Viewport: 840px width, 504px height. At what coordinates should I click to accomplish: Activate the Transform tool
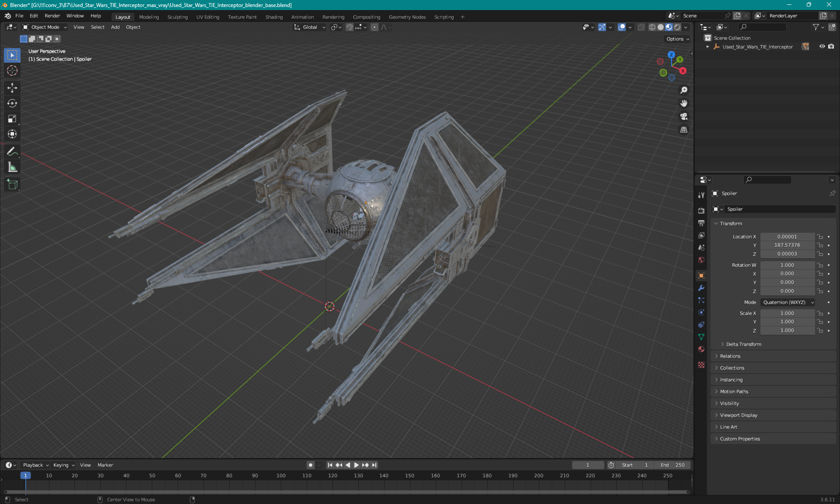tap(12, 134)
